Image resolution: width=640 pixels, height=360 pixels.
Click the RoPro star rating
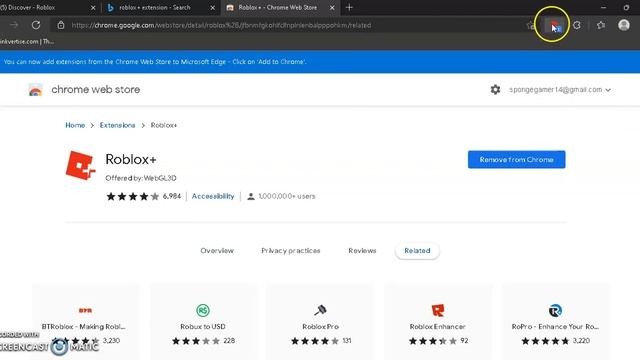[545, 341]
